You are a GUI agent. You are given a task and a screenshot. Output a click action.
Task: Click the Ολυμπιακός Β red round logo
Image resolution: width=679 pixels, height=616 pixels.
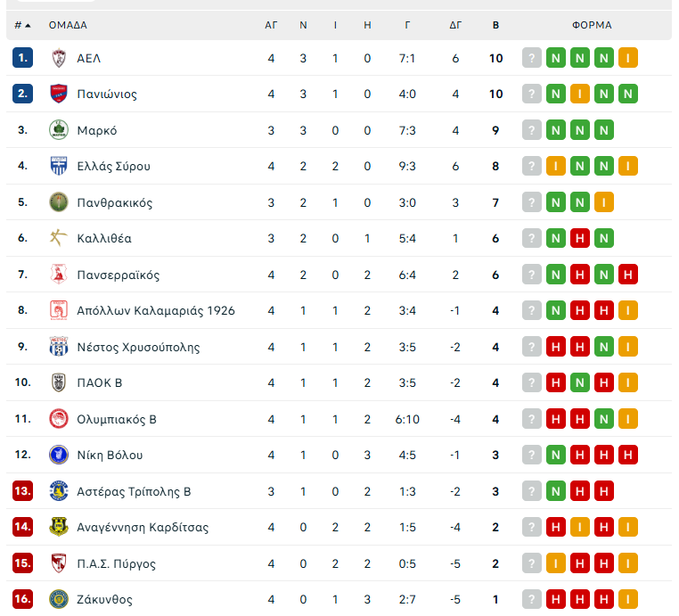59,419
